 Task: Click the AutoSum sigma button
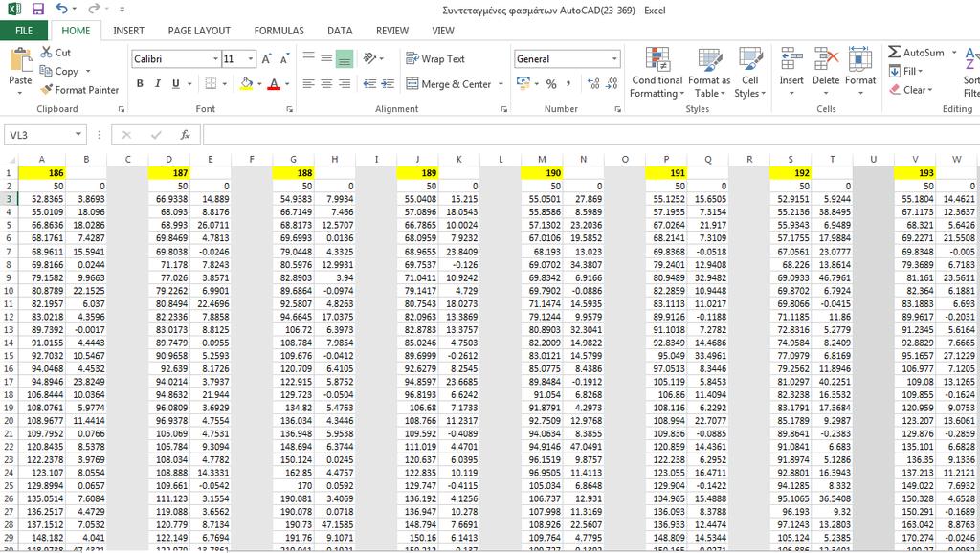click(916, 53)
